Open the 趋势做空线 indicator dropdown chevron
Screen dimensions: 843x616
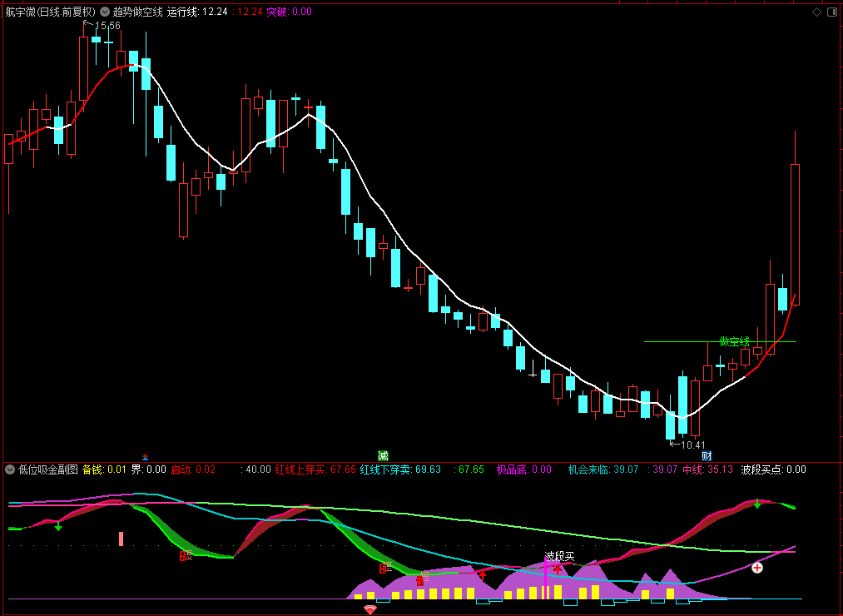105,12
